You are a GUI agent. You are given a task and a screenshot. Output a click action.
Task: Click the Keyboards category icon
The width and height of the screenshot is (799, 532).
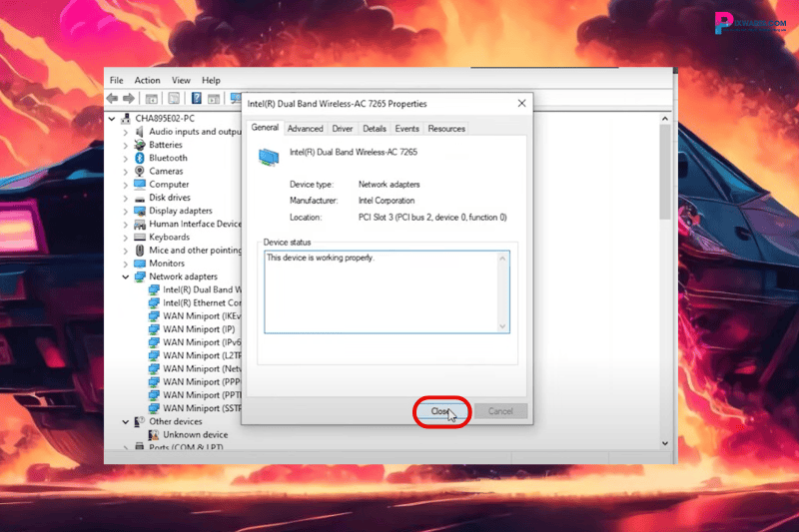coord(140,238)
